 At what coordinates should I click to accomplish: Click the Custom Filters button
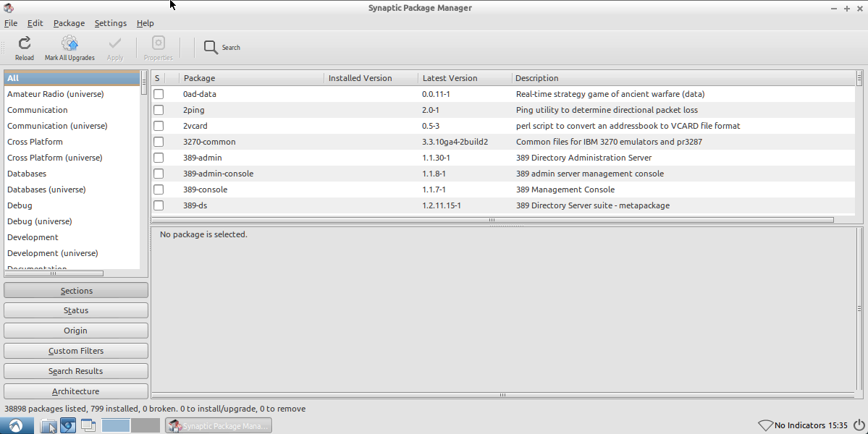pos(75,351)
